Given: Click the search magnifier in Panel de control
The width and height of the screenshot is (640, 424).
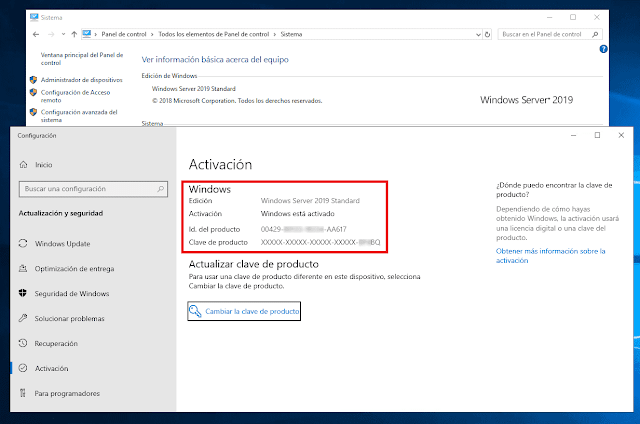Looking at the screenshot, I should [595, 34].
